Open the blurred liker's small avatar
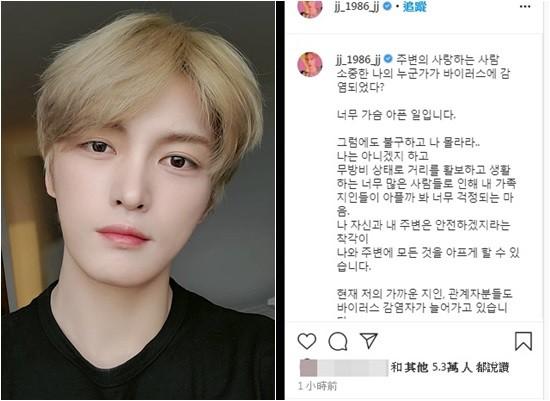Screen dimensions: 550x401 (x=308, y=368)
